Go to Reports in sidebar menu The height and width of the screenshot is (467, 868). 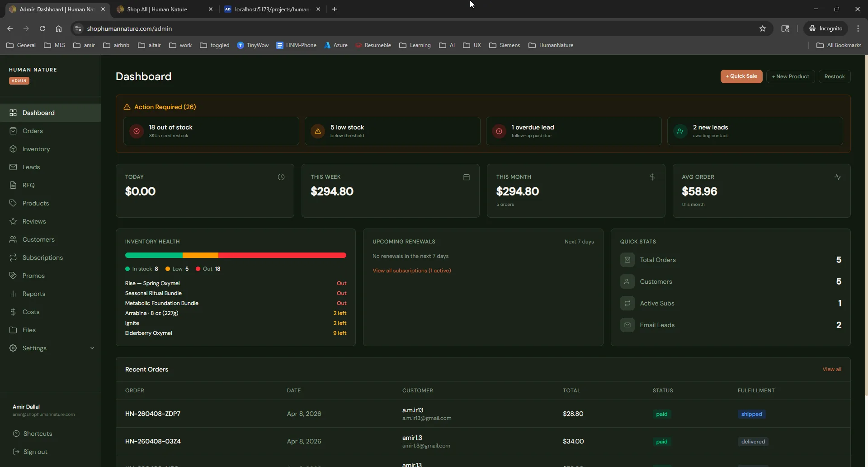coord(51,294)
